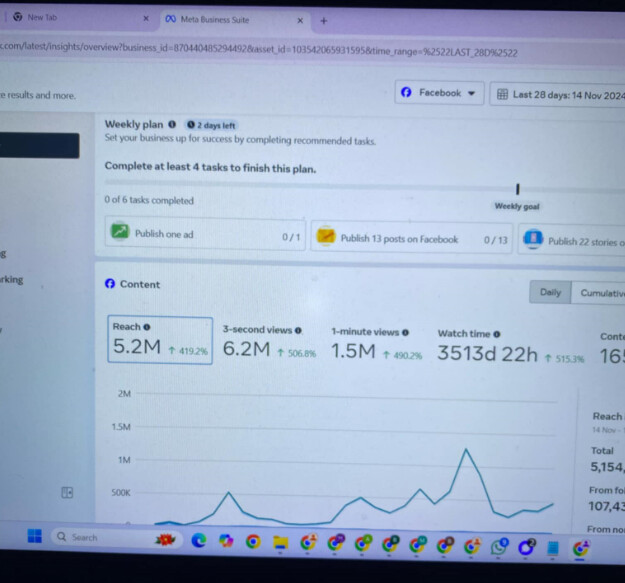Select the 1-minute views metric
The height and width of the screenshot is (583, 625).
[x=376, y=345]
